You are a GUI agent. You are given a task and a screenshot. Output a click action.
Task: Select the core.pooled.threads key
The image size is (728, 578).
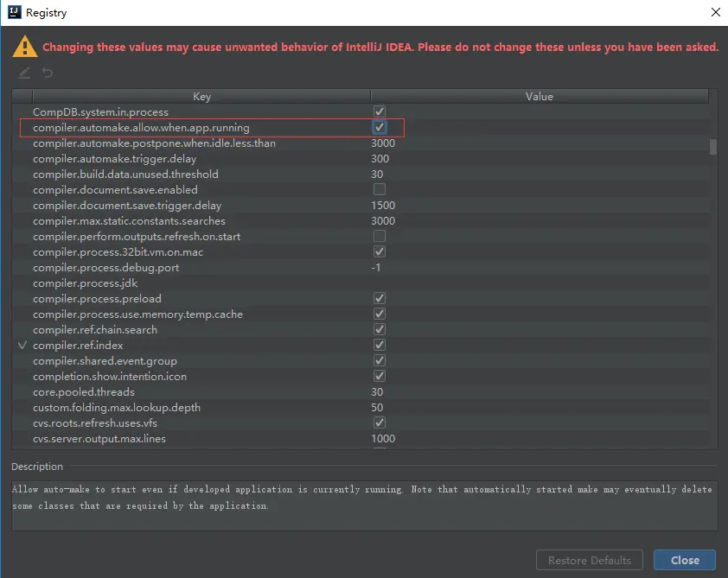pos(84,392)
